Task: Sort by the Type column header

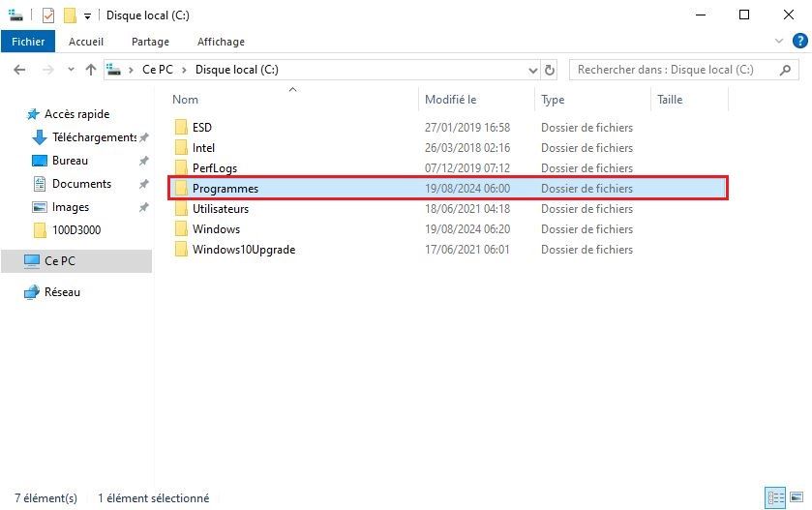Action: click(553, 100)
